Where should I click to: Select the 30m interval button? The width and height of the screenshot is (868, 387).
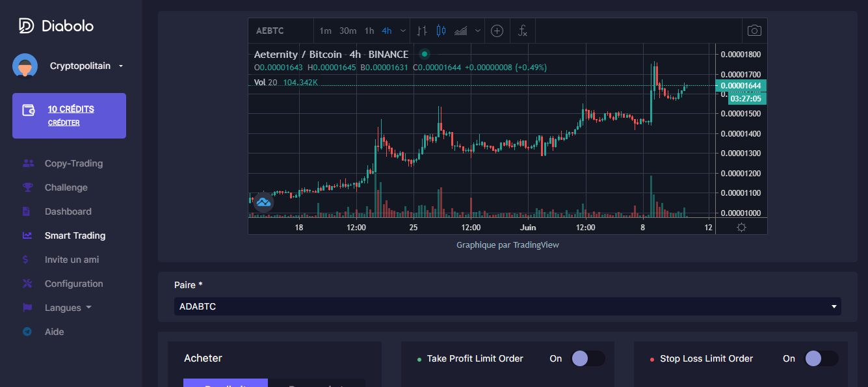348,31
